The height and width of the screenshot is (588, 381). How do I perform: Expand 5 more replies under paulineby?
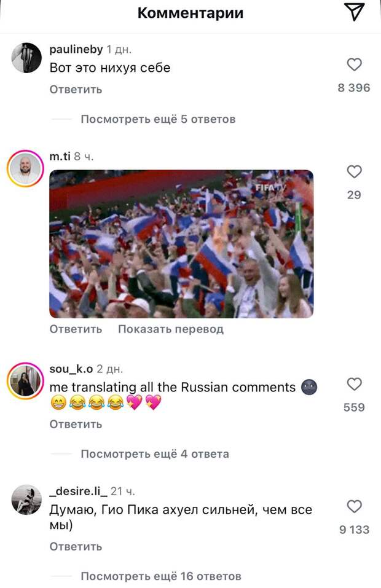pyautogui.click(x=159, y=119)
